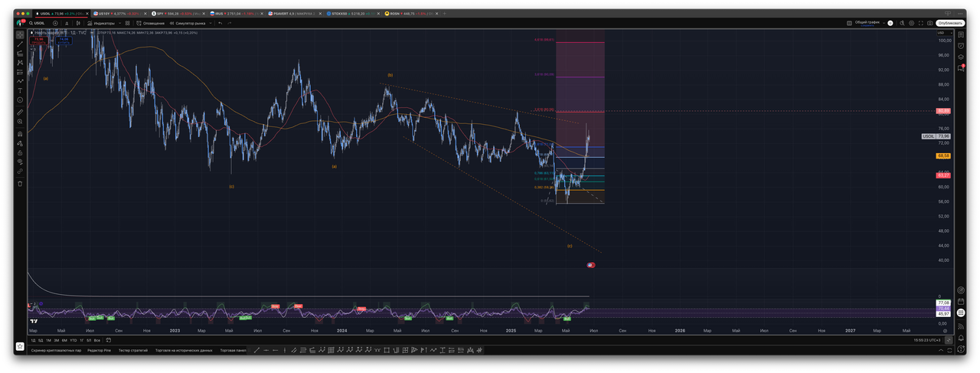Take a chart snapshot with camera icon
The image size is (980, 373).
tap(929, 23)
